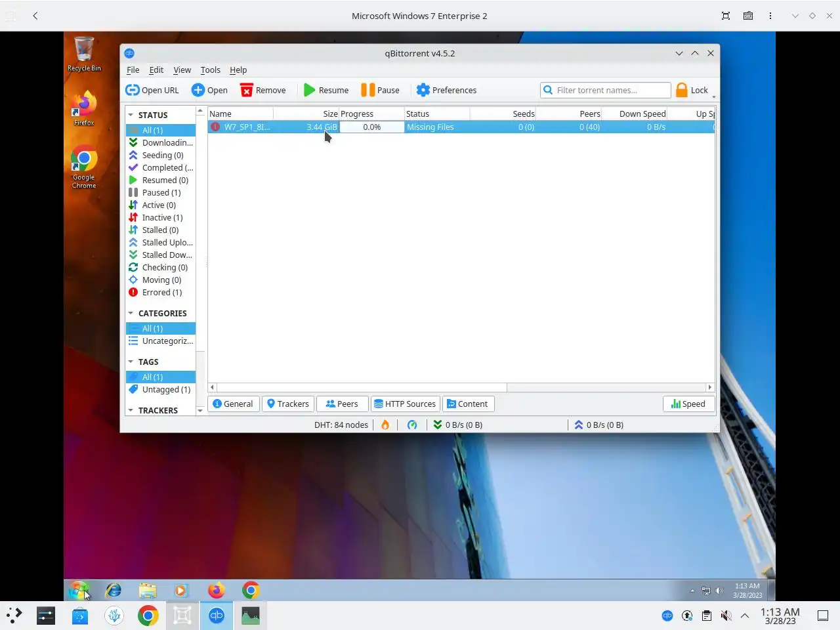Viewport: 840px width, 630px height.
Task: Open the Peers details tab
Action: (x=342, y=404)
